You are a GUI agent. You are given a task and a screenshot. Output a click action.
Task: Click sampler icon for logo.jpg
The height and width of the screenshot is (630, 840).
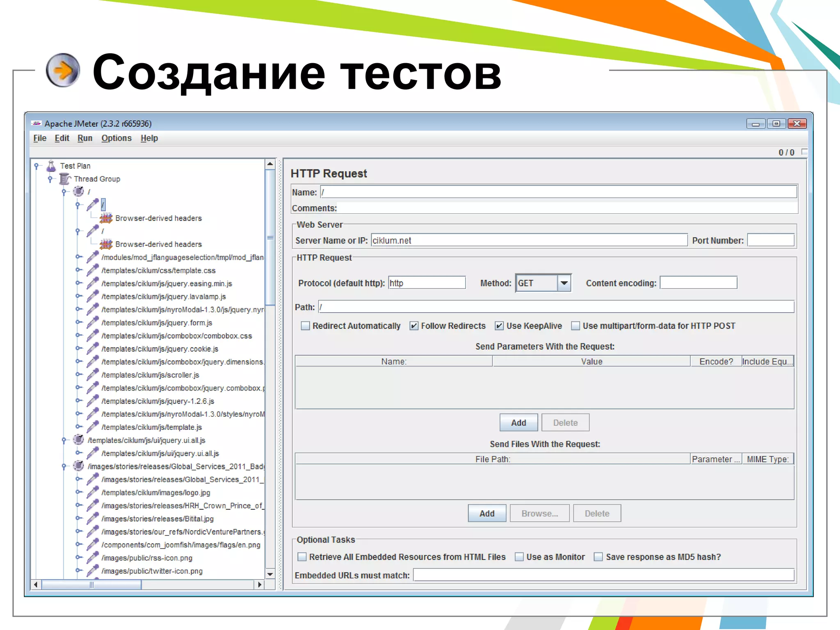pos(93,492)
